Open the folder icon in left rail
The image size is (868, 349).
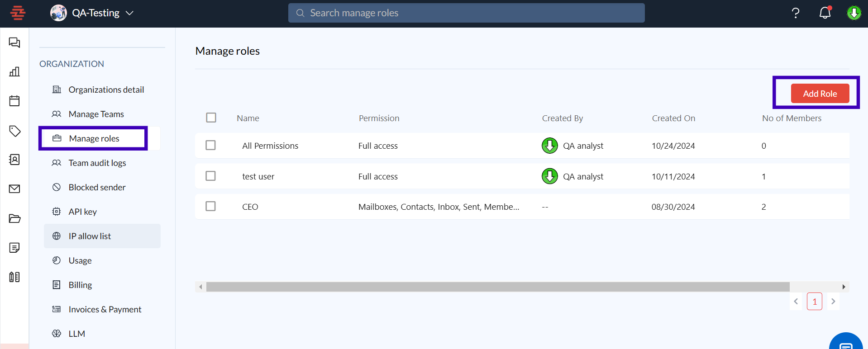14,218
